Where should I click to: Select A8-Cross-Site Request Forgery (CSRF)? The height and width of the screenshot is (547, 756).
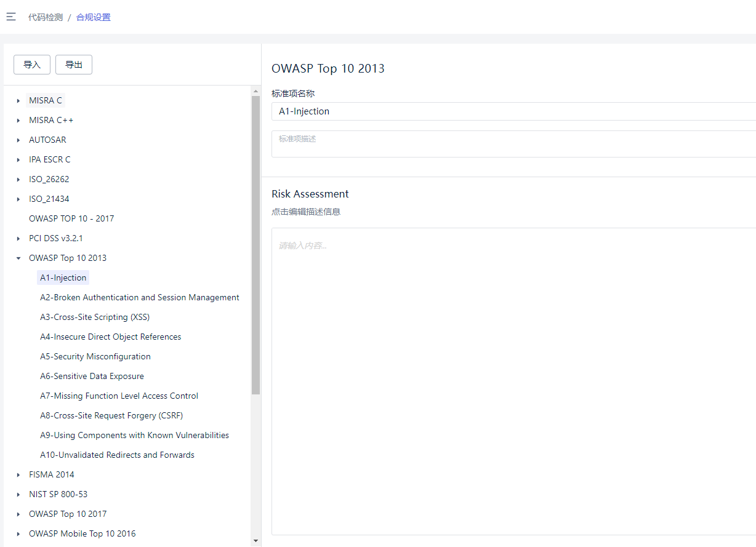pos(111,415)
